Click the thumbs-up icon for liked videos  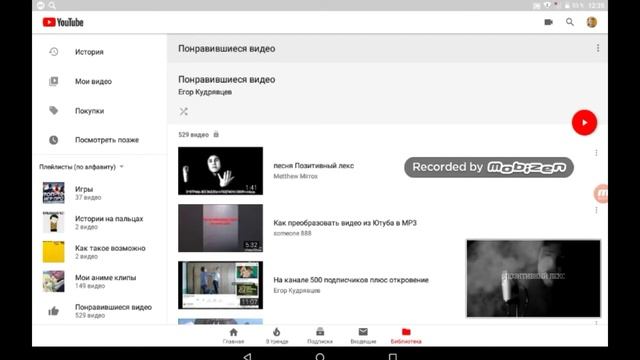pyautogui.click(x=53, y=311)
